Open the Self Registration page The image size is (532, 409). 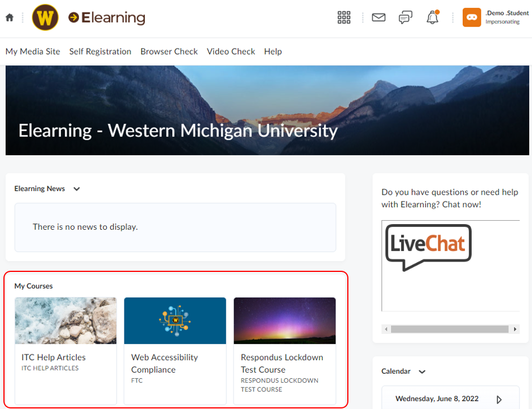(x=100, y=51)
